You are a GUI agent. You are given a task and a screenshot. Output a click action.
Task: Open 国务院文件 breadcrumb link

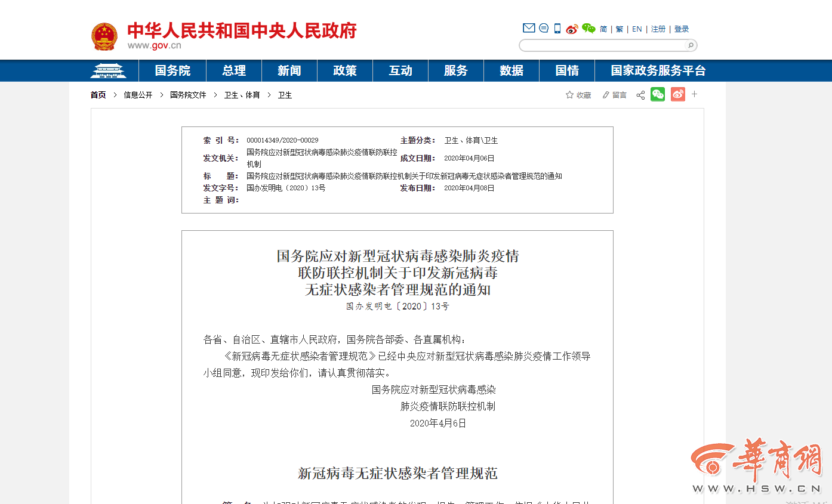point(188,95)
